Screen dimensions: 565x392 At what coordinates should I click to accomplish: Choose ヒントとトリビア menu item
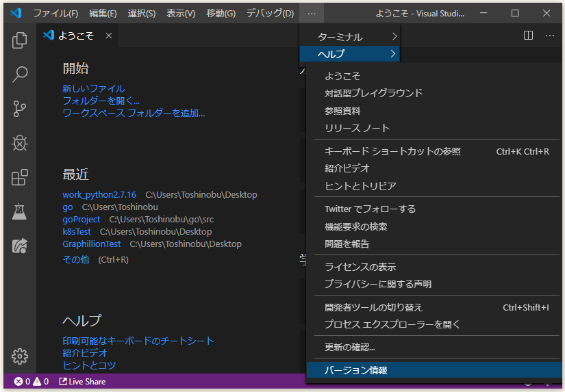click(434, 186)
